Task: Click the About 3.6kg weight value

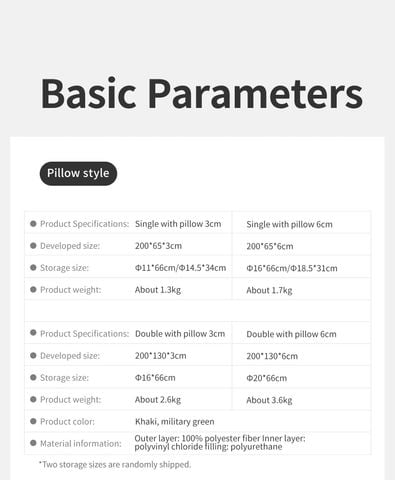Action: (x=269, y=400)
